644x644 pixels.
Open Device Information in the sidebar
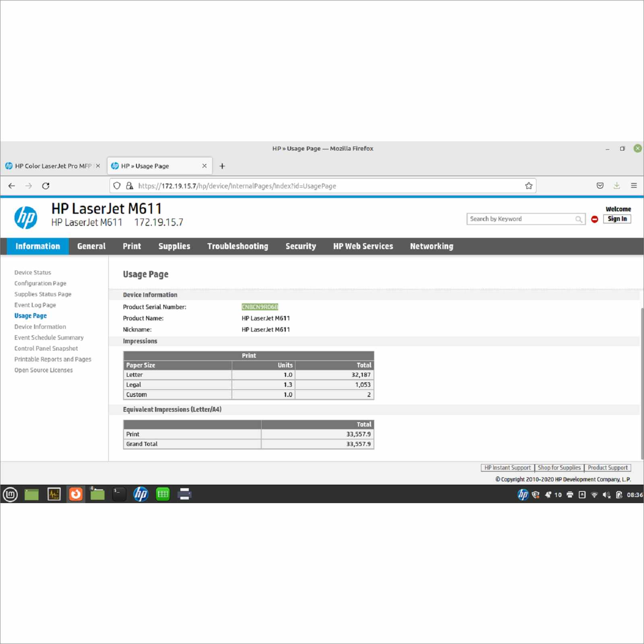pos(40,327)
